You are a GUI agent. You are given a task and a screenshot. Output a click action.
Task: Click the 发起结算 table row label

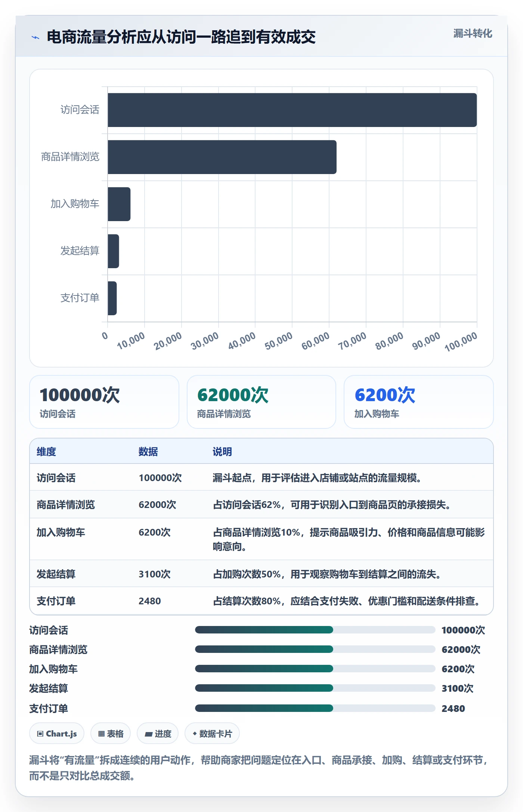click(x=56, y=574)
